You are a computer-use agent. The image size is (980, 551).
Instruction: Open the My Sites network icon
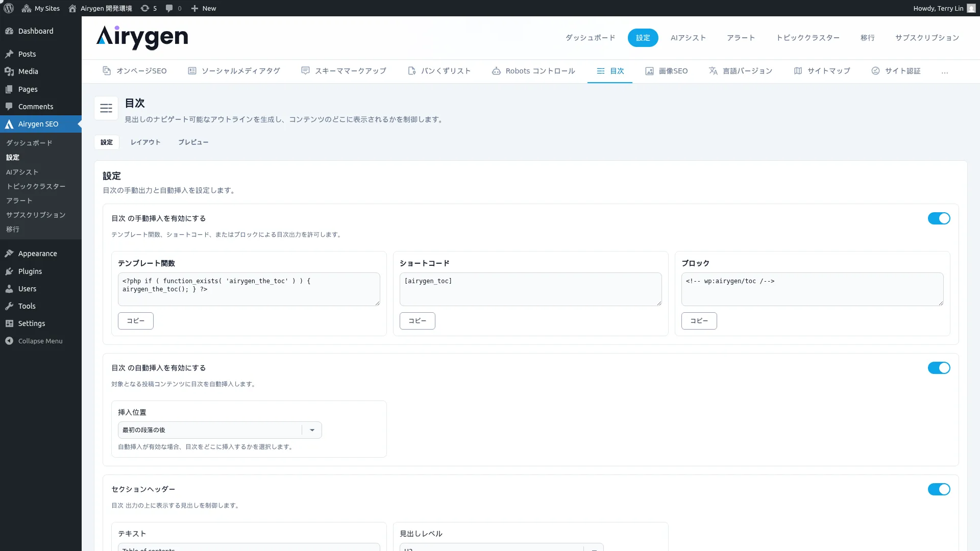(27, 8)
